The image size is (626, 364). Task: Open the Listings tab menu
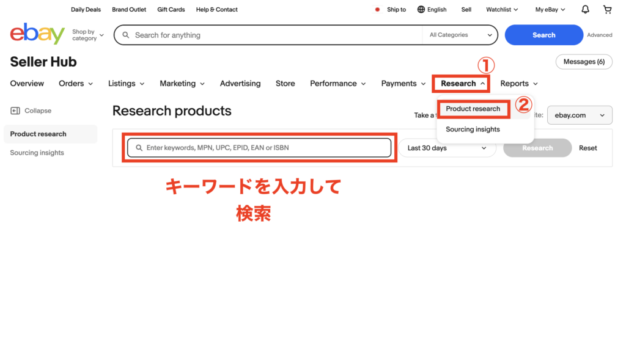(x=126, y=84)
